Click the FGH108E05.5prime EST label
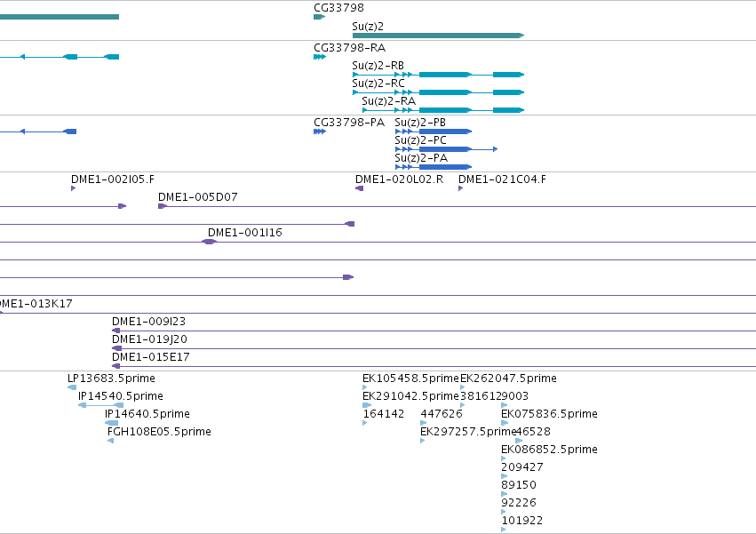 click(159, 432)
